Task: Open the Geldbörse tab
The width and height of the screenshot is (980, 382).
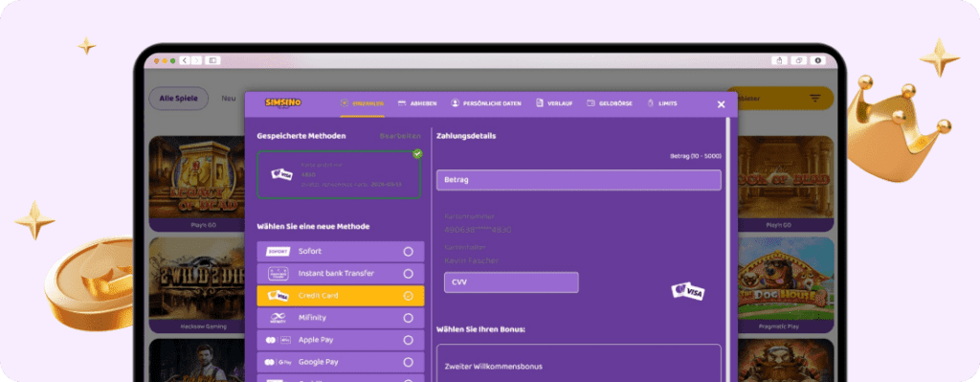Action: pyautogui.click(x=610, y=103)
